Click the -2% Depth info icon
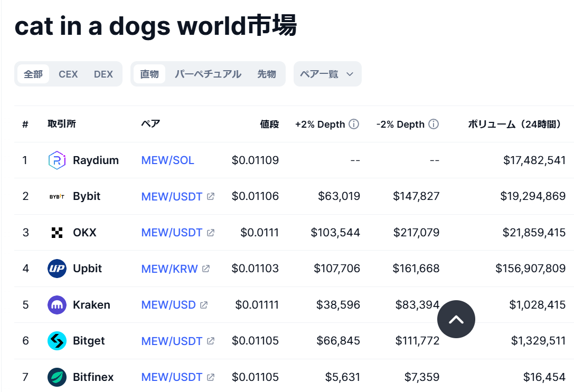 (434, 125)
